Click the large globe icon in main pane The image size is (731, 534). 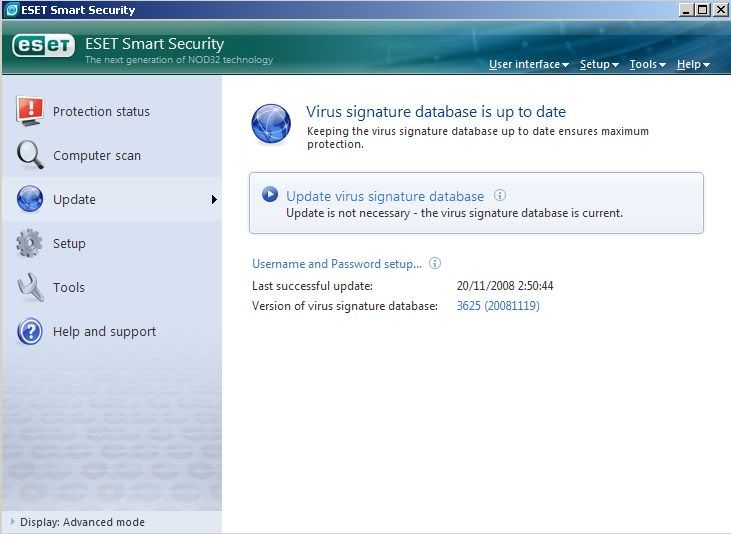point(271,124)
